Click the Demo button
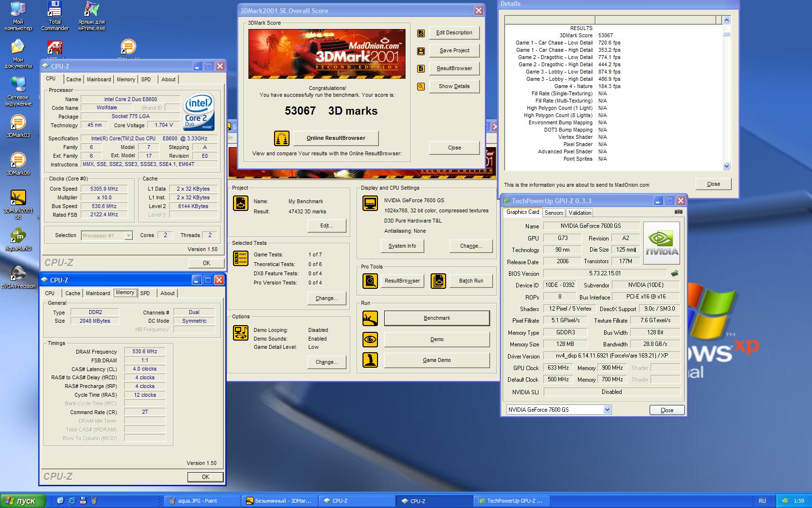Image resolution: width=812 pixels, height=508 pixels. [437, 339]
